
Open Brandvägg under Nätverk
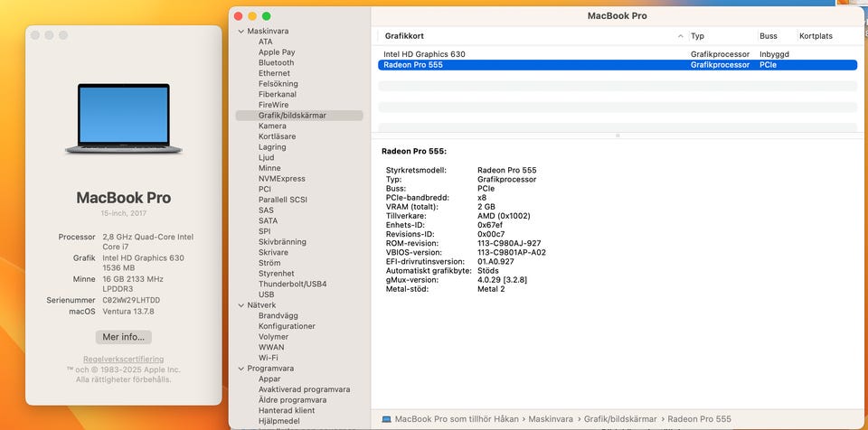tap(278, 316)
